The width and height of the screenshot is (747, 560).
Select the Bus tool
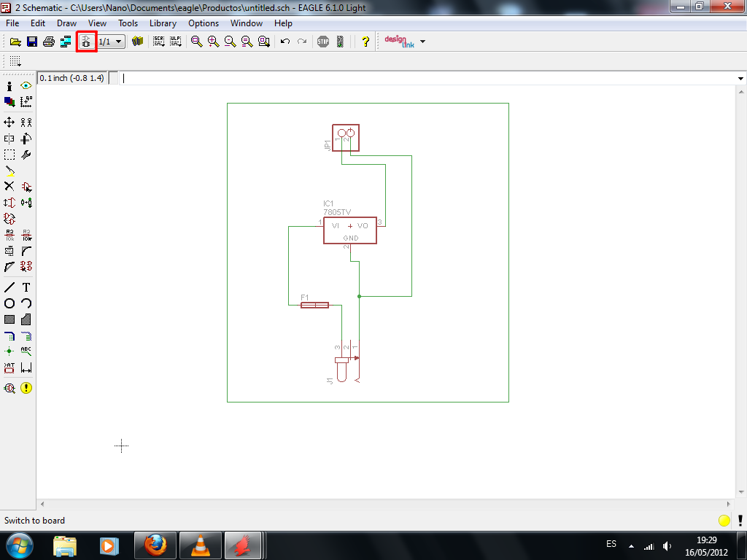(x=9, y=336)
